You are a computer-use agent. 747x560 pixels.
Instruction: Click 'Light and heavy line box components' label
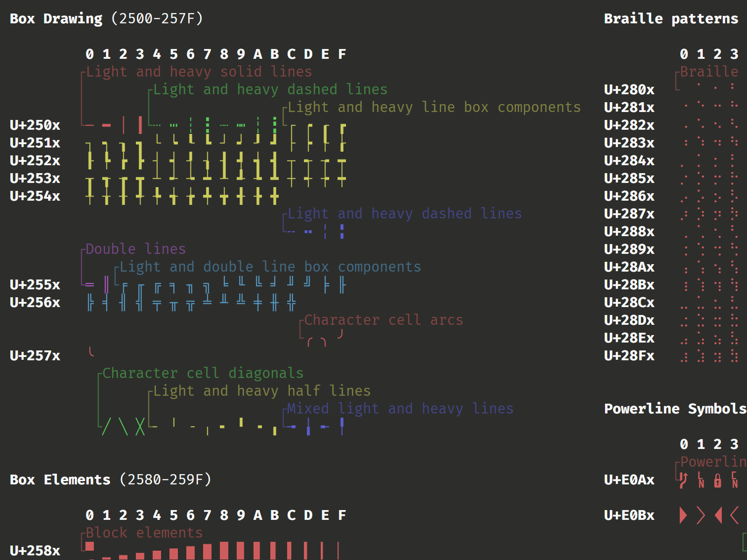point(434,107)
